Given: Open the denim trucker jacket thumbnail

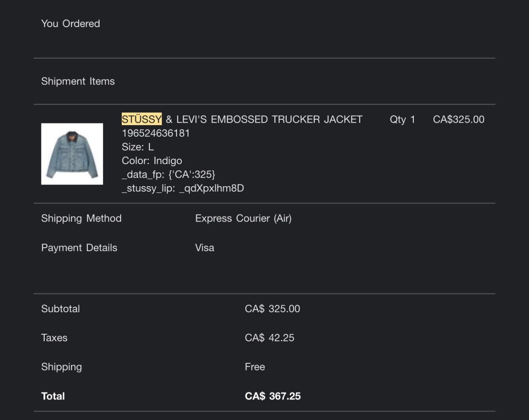Looking at the screenshot, I should tap(72, 154).
